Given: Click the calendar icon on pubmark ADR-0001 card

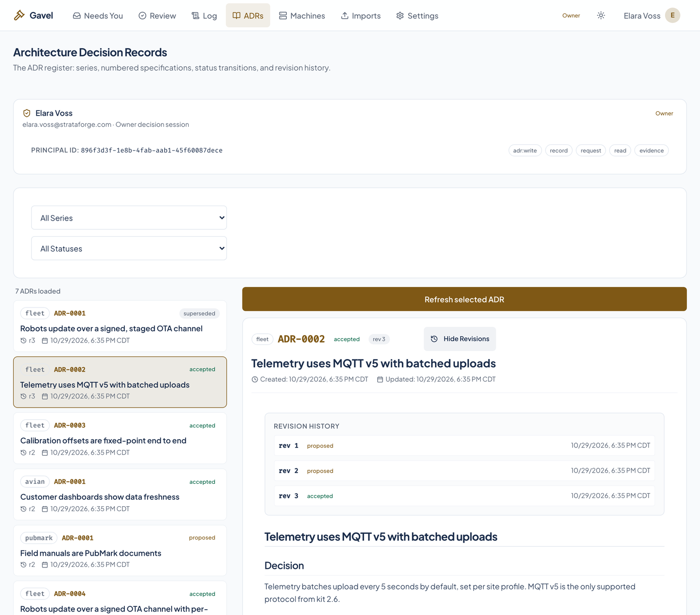Looking at the screenshot, I should click(x=45, y=565).
